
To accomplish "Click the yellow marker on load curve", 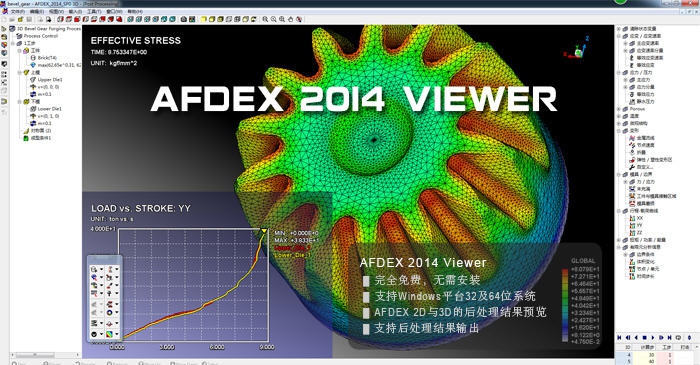I will coord(264,231).
